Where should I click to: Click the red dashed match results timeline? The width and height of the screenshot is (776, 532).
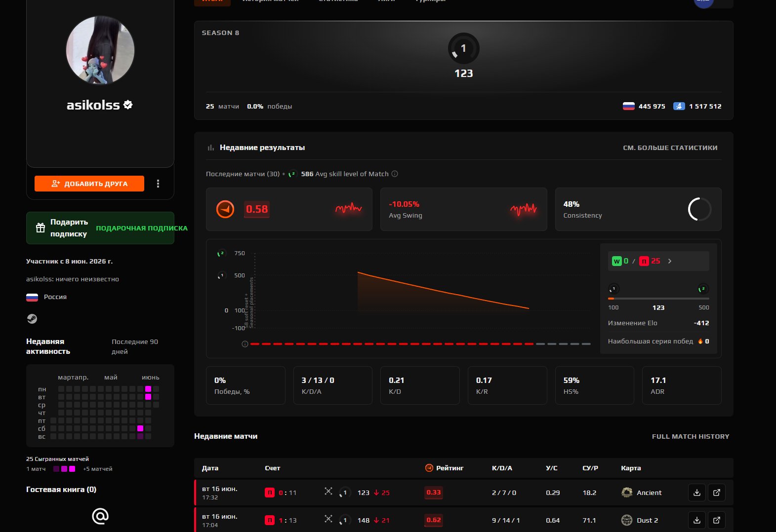pos(420,344)
